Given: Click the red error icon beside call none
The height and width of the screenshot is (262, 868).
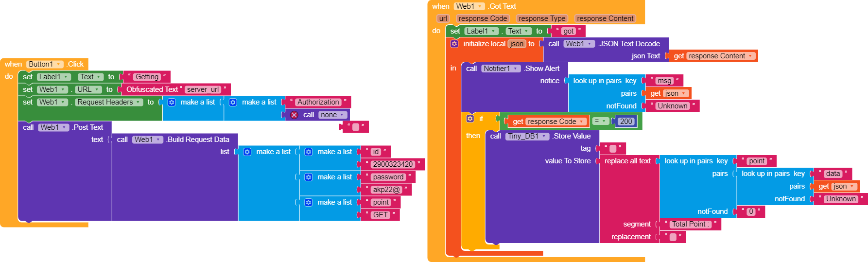Looking at the screenshot, I should [x=294, y=115].
